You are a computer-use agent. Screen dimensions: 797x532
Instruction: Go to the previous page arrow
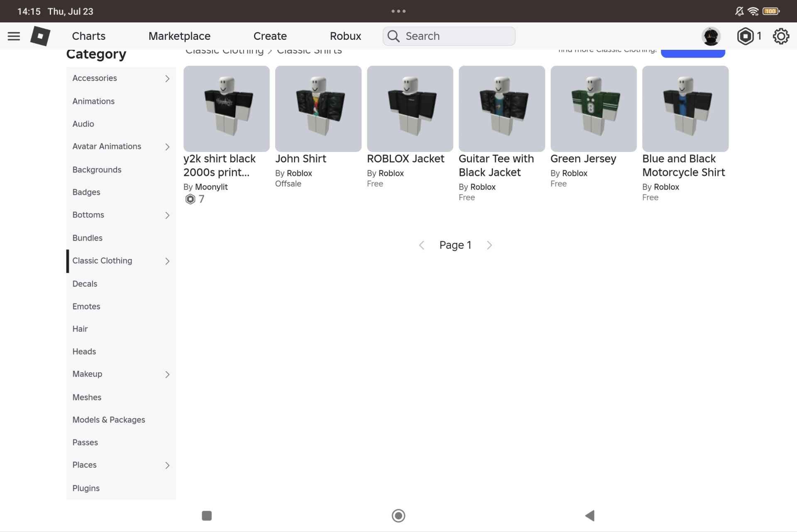point(421,245)
